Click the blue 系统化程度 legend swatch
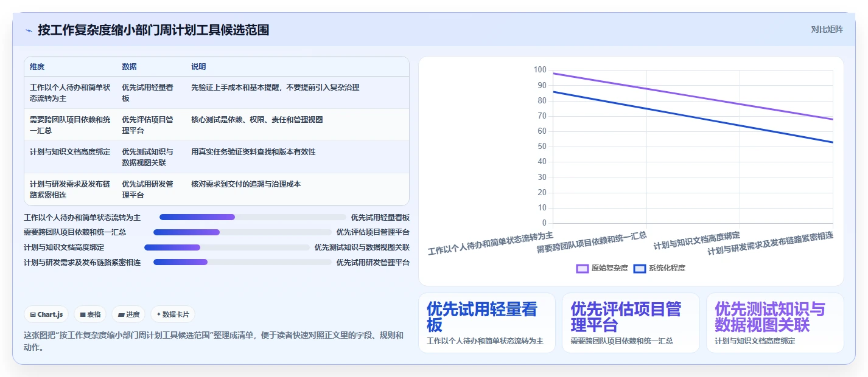The height and width of the screenshot is (377, 868). (x=640, y=268)
